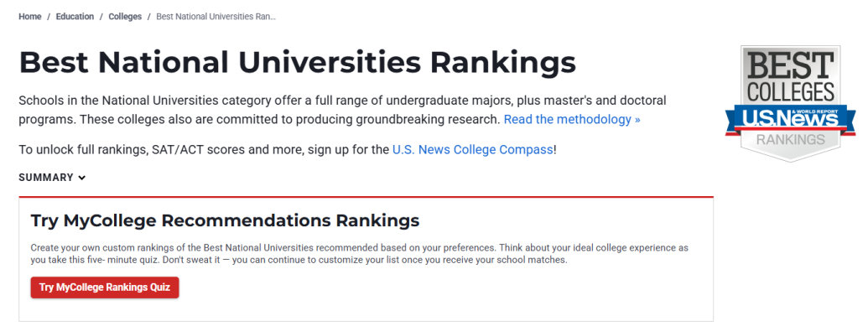This screenshot has height=326, width=868.
Task: Go to the Home breadcrumb
Action: coord(30,17)
